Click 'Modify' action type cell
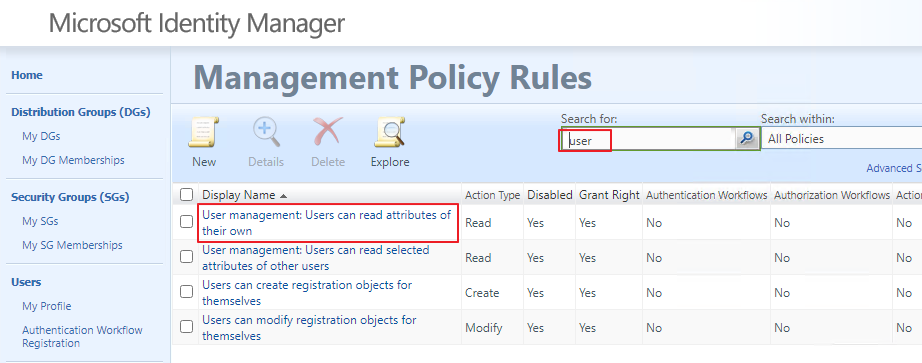This screenshot has height=363, width=922. [x=483, y=328]
